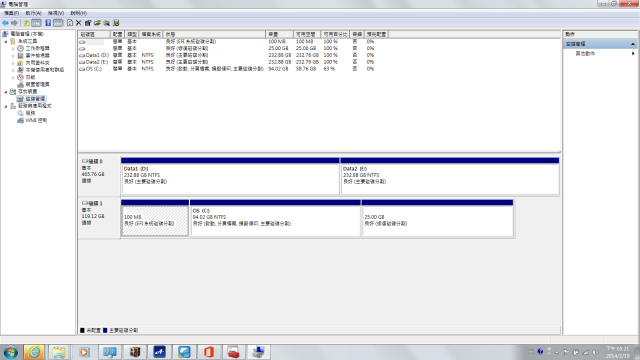Select the Shared Folders icon in tree
The image size is (640, 360).
tap(20, 63)
